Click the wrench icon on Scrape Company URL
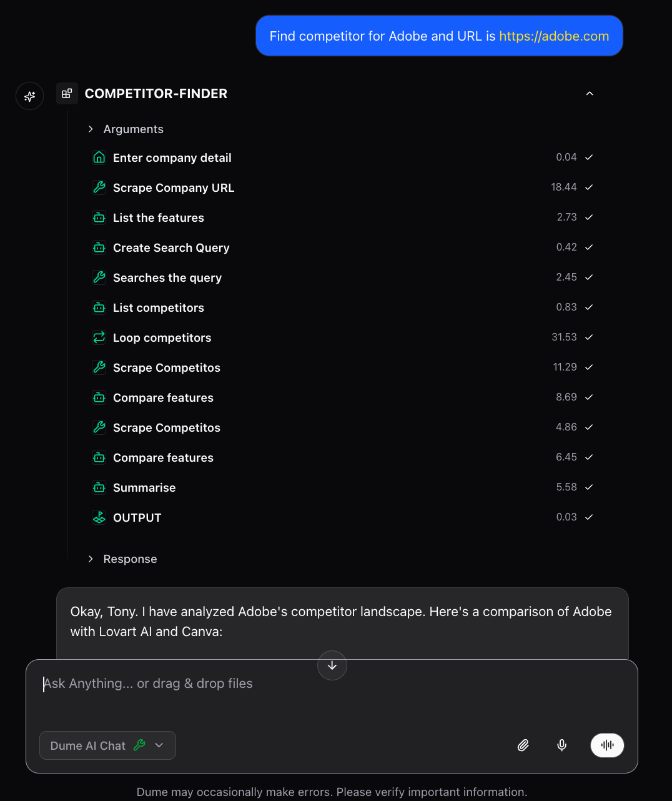Image resolution: width=672 pixels, height=801 pixels. pyautogui.click(x=99, y=187)
